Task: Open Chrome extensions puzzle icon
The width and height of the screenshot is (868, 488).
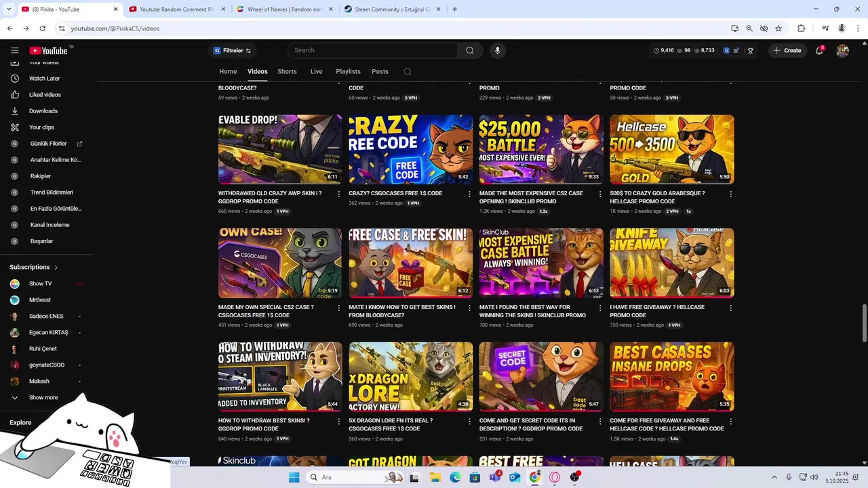Action: click(x=802, y=28)
